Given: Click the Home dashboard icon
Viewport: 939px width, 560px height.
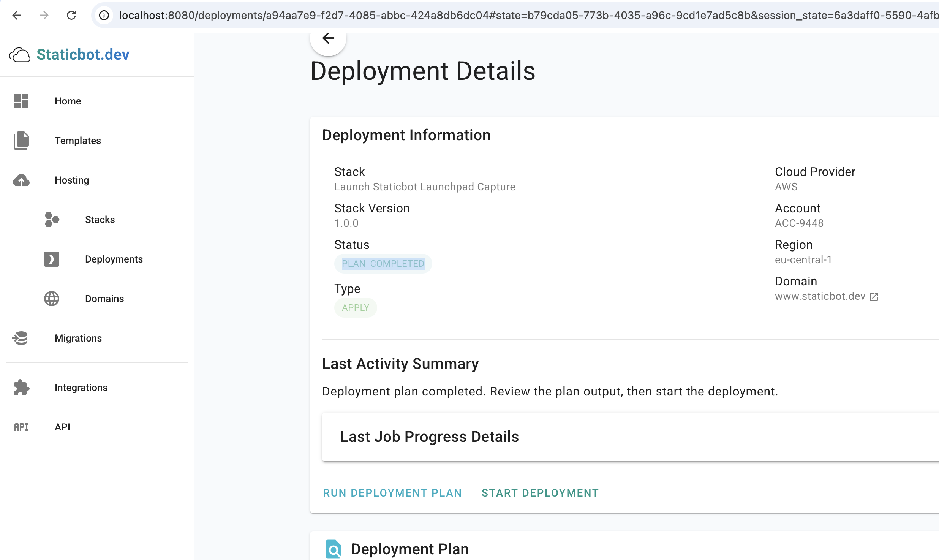Looking at the screenshot, I should coord(21,101).
